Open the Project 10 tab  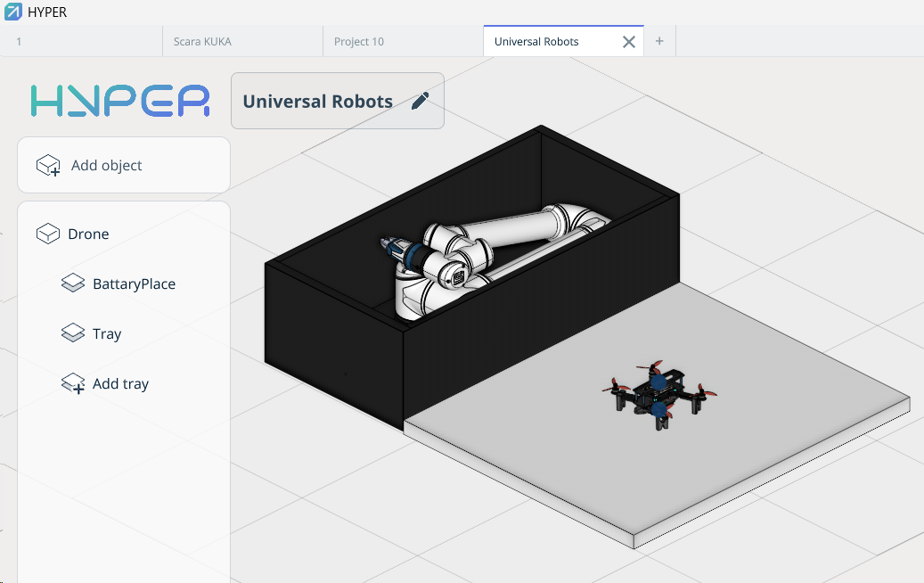pos(359,42)
